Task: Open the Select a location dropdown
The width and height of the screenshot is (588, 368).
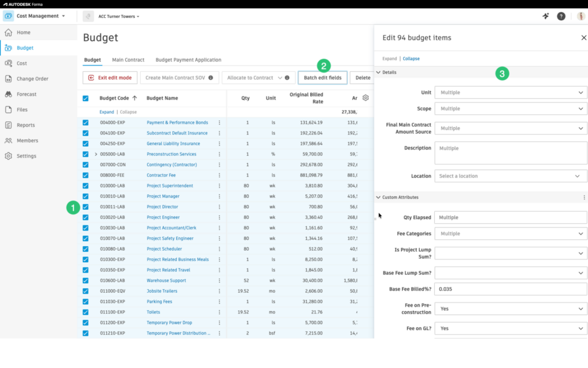Action: 510,176
